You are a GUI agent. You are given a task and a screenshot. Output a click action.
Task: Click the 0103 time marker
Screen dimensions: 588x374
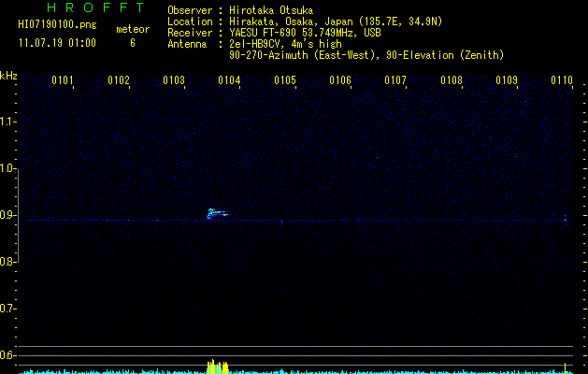pos(174,80)
